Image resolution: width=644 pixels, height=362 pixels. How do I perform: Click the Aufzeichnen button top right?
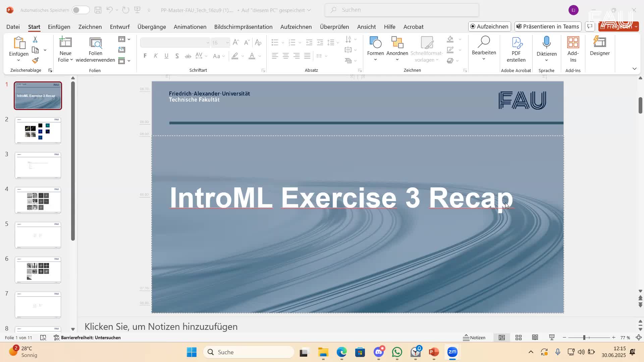coord(489,26)
